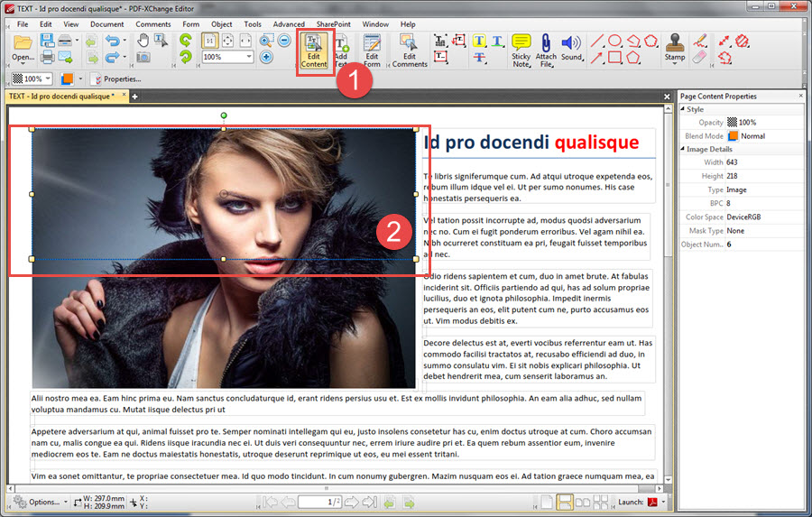
Task: Click the Scanner icon
Action: click(x=65, y=41)
